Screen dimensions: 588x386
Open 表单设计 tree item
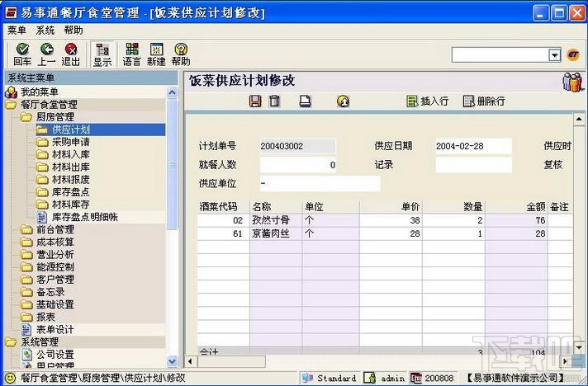55,329
